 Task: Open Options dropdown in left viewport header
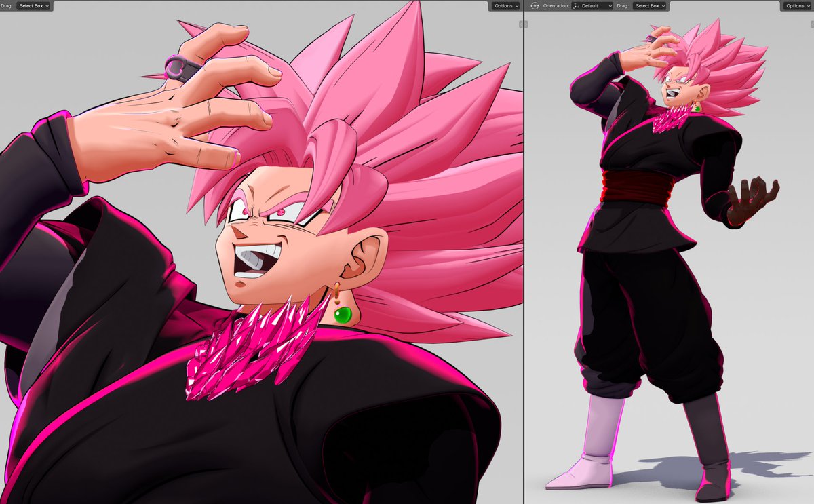click(x=506, y=5)
